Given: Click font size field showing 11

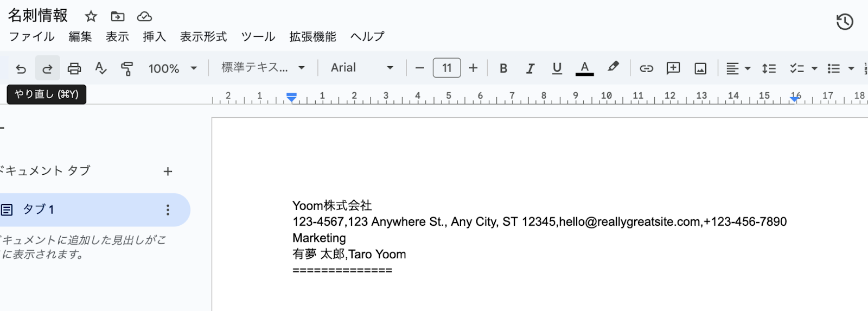Looking at the screenshot, I should 446,68.
